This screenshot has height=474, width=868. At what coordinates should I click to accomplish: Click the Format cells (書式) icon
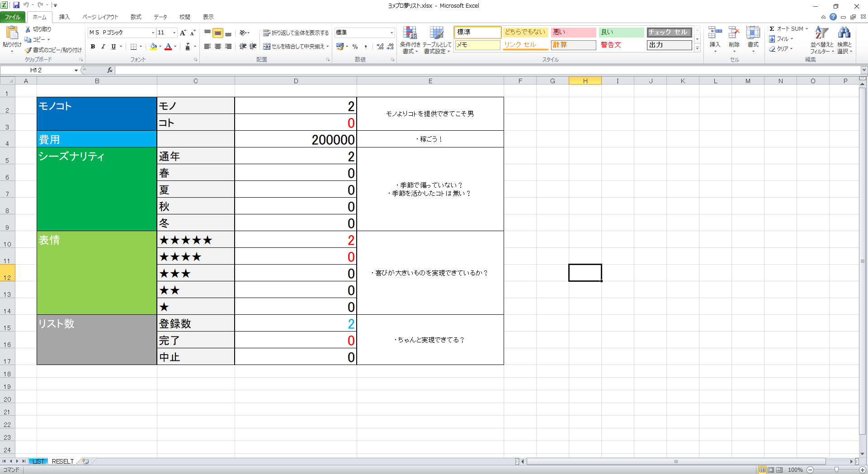[x=753, y=33]
